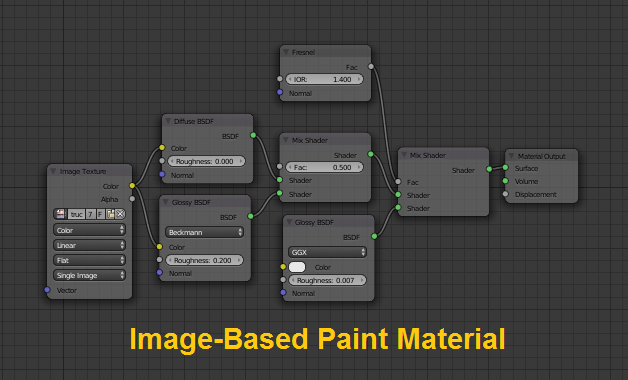Click the Image Texture Color output socket
The image size is (628, 380).
pyautogui.click(x=132, y=186)
